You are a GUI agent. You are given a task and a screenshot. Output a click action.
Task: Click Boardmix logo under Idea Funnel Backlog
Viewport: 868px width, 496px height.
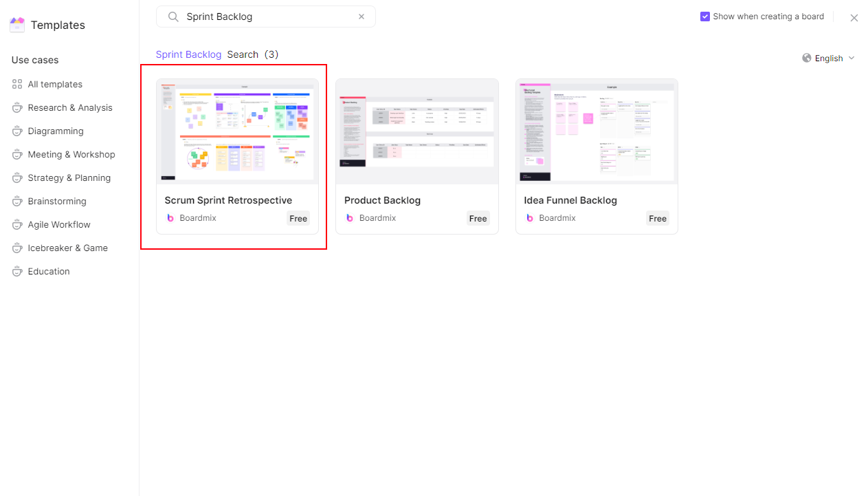coord(530,218)
